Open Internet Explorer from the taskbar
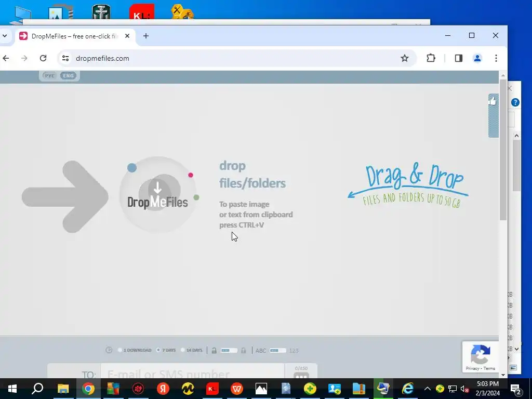Image resolution: width=532 pixels, height=399 pixels. [x=408, y=389]
